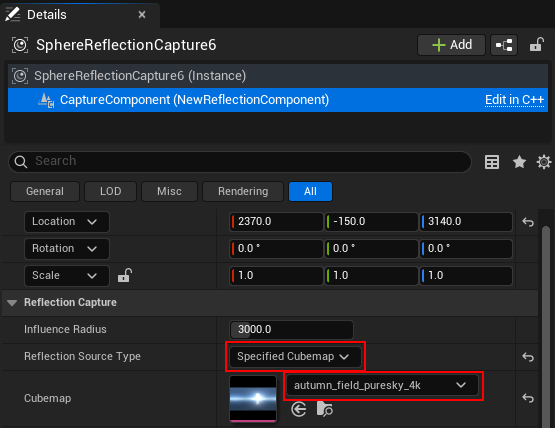Click the Add component button

[x=451, y=45]
